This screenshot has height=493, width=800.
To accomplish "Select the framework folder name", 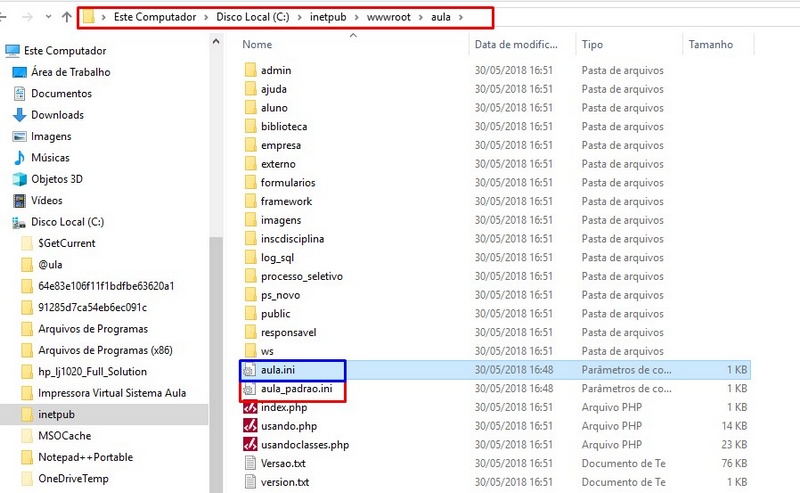I will (286, 202).
